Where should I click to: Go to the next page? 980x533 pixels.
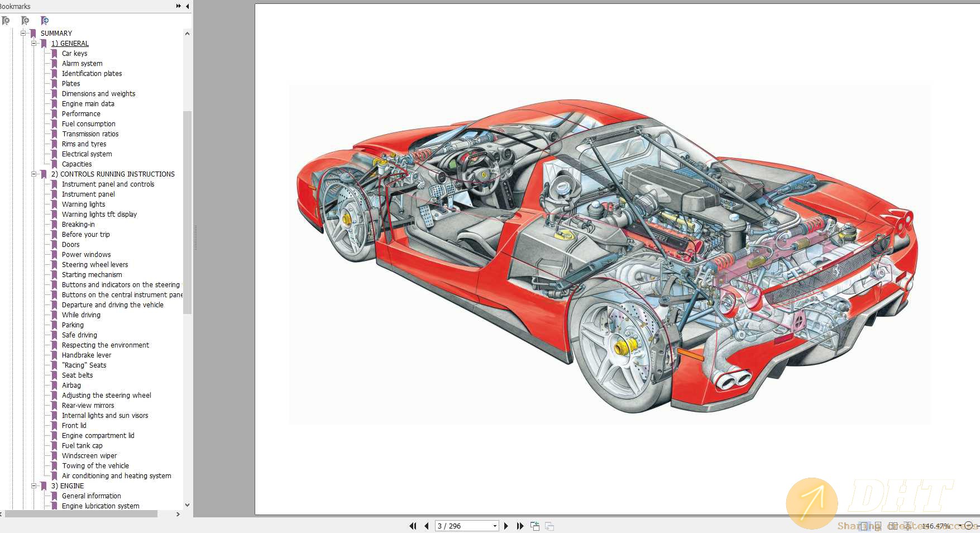[x=506, y=526]
